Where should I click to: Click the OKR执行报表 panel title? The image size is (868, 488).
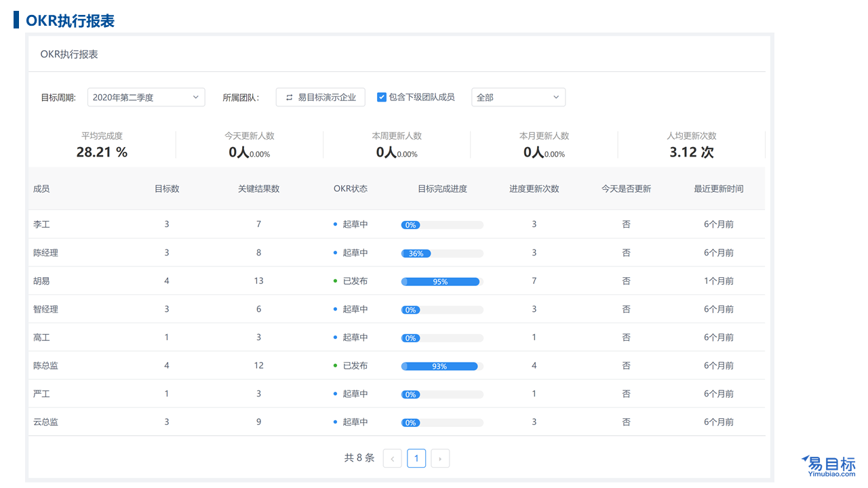point(69,54)
